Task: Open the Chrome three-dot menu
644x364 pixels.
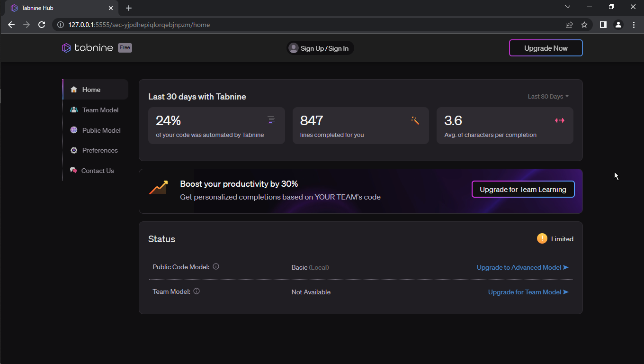Action: [634, 25]
